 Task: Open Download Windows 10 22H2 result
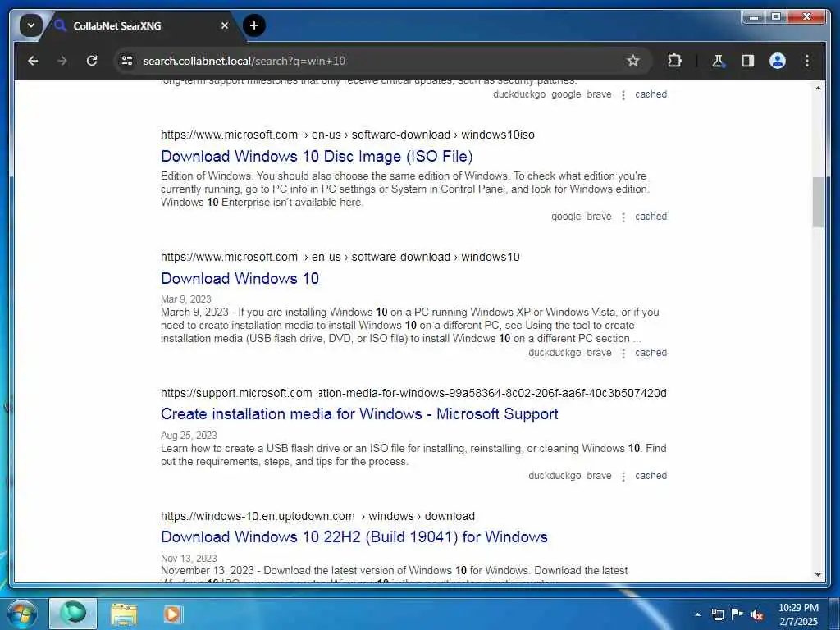coord(354,536)
